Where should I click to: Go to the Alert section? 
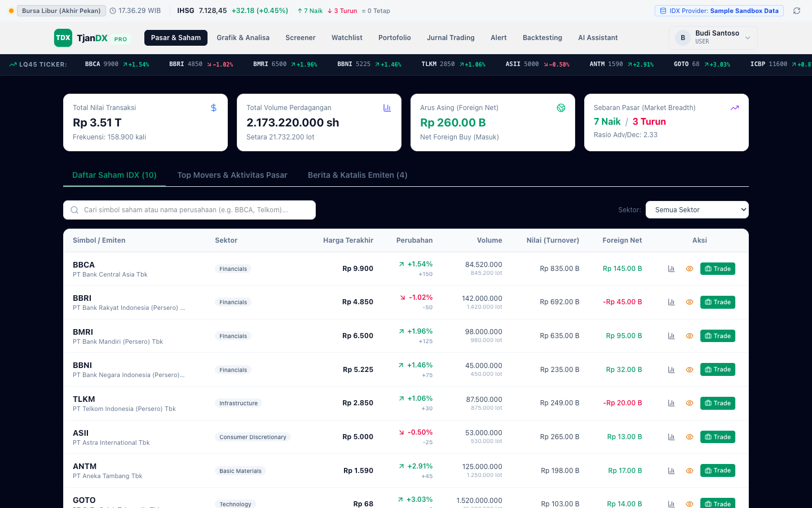pyautogui.click(x=498, y=38)
